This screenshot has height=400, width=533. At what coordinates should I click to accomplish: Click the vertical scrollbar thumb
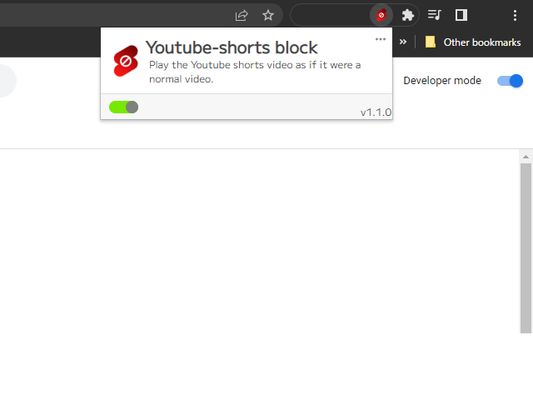(526, 248)
